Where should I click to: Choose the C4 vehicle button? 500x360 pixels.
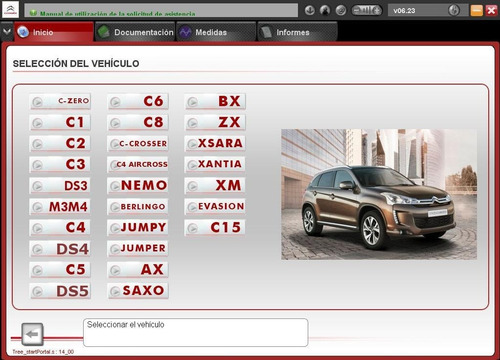pos(60,228)
